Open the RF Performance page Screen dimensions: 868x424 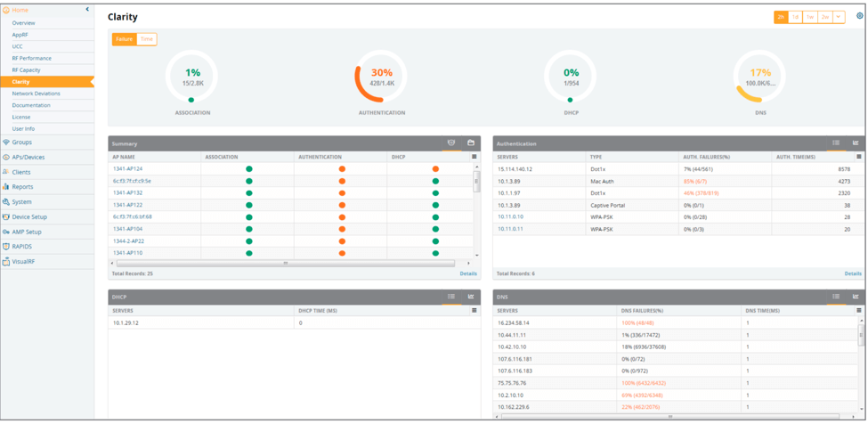31,58
